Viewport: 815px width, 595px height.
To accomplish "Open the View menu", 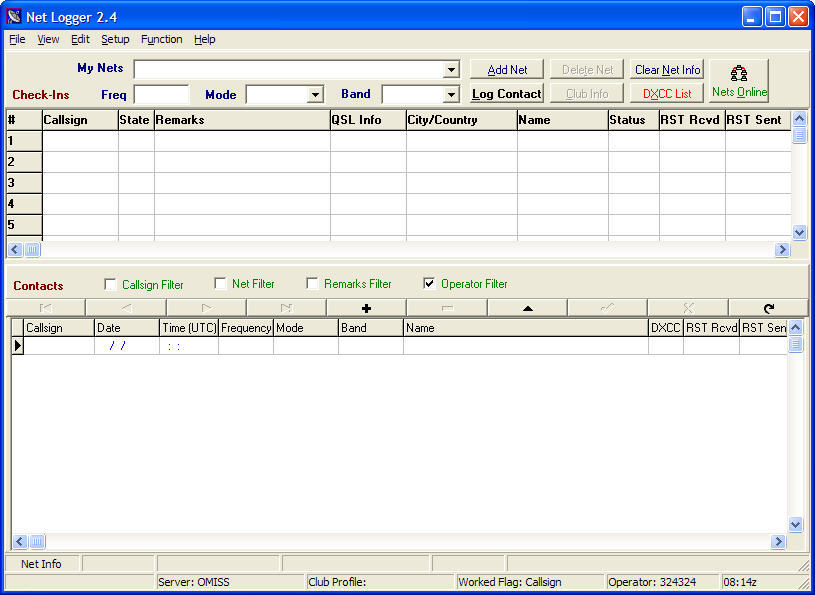I will 48,39.
